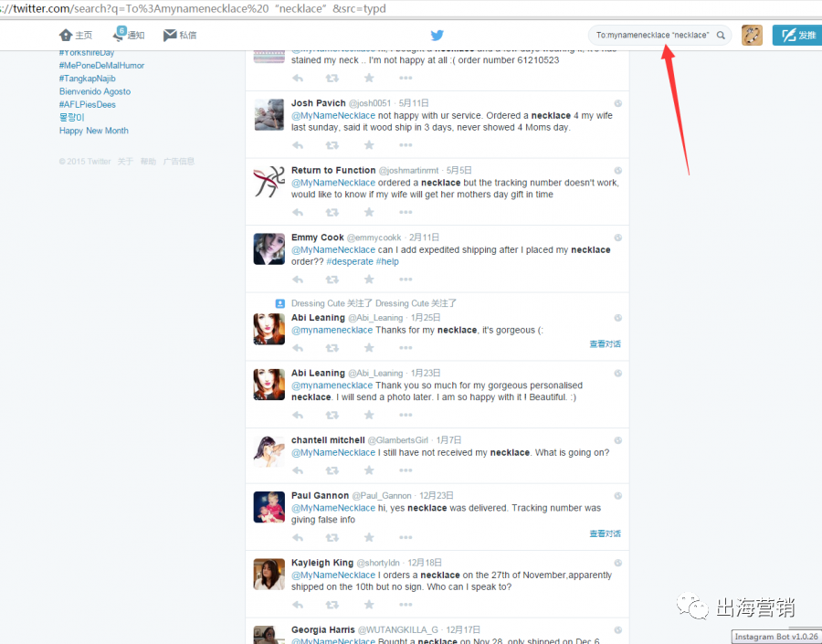Retweet Abi Leaning's 1月23日 tweet
This screenshot has height=644, width=822.
click(332, 415)
